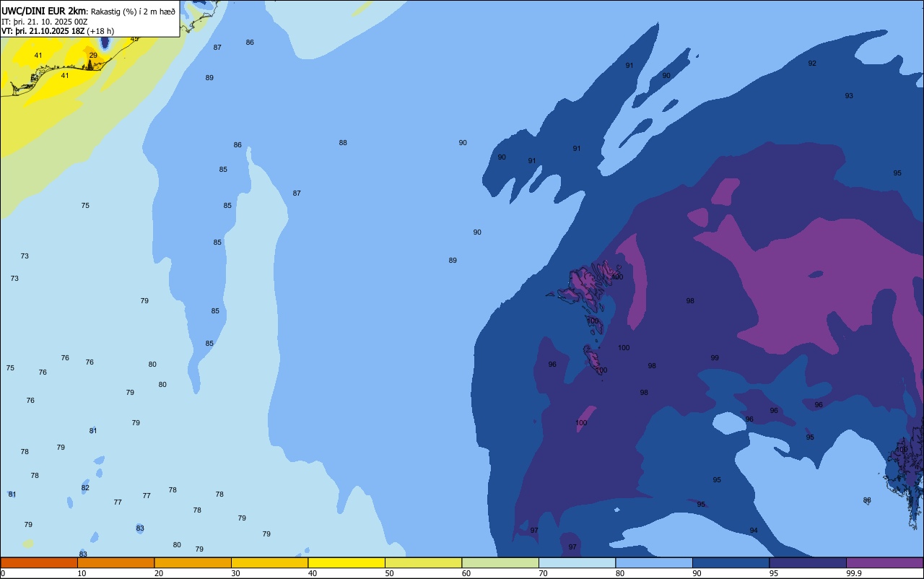
Task: Click the light blue 80–90 legend swatch
Action: tap(654, 562)
